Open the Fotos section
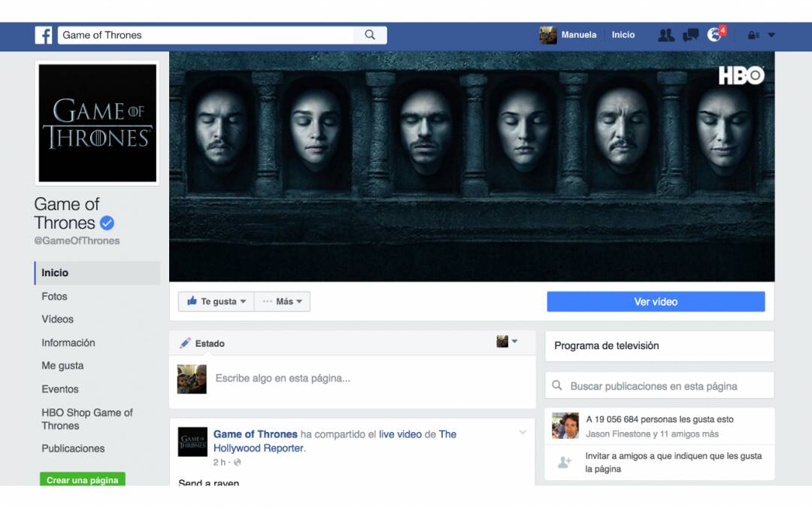Image resolution: width=812 pixels, height=508 pixels. click(54, 297)
